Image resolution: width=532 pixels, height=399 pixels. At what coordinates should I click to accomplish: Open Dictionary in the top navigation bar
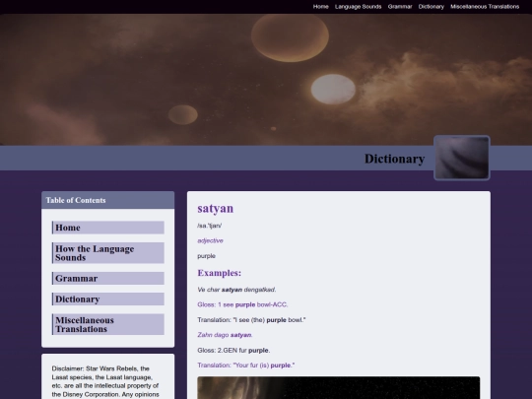pos(431,7)
